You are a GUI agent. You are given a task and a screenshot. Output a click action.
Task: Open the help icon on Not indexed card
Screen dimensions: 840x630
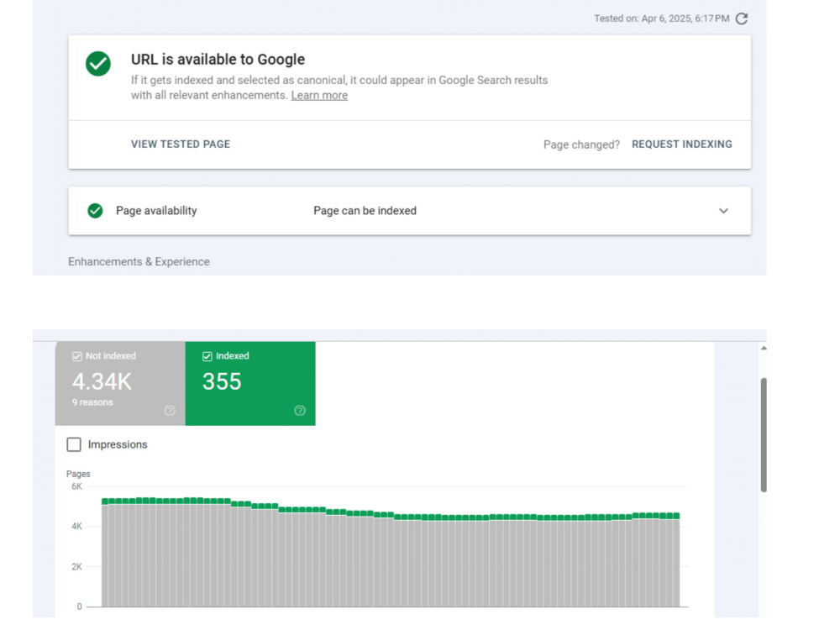point(170,411)
